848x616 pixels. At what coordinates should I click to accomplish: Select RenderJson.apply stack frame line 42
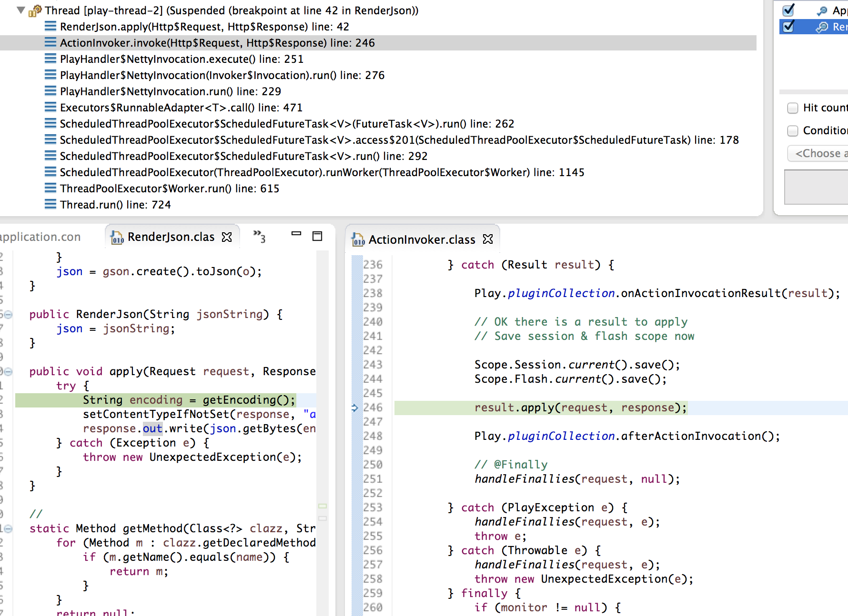204,27
